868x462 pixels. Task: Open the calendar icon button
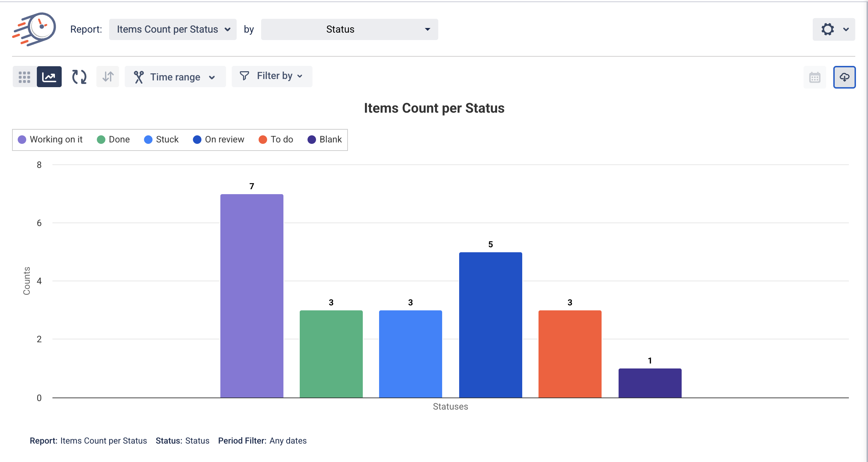tap(815, 77)
